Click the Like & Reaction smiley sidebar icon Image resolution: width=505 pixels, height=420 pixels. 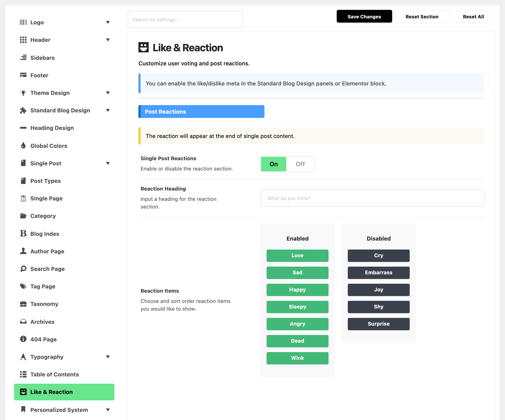(23, 392)
